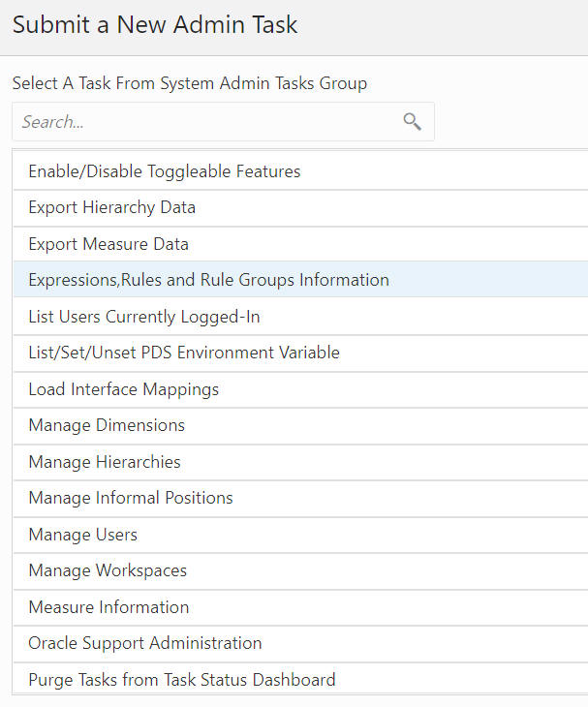Choose the Manage Informal Positions task
This screenshot has height=707, width=588.
click(131, 498)
